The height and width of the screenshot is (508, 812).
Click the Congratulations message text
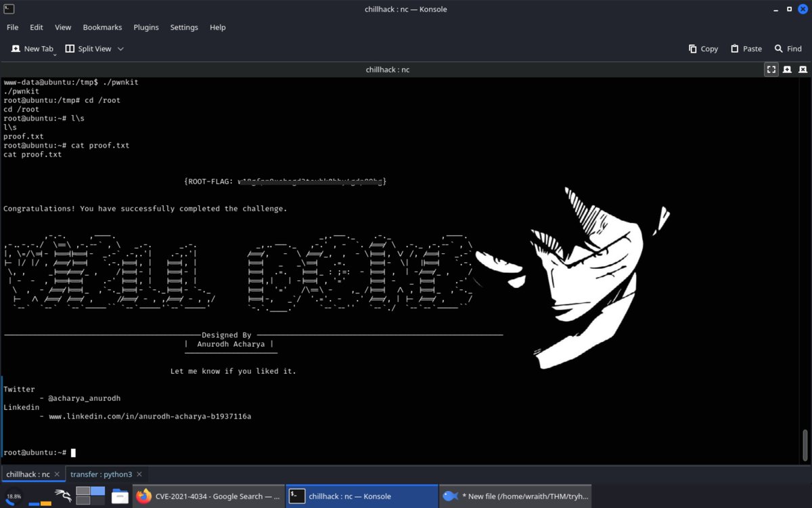145,209
